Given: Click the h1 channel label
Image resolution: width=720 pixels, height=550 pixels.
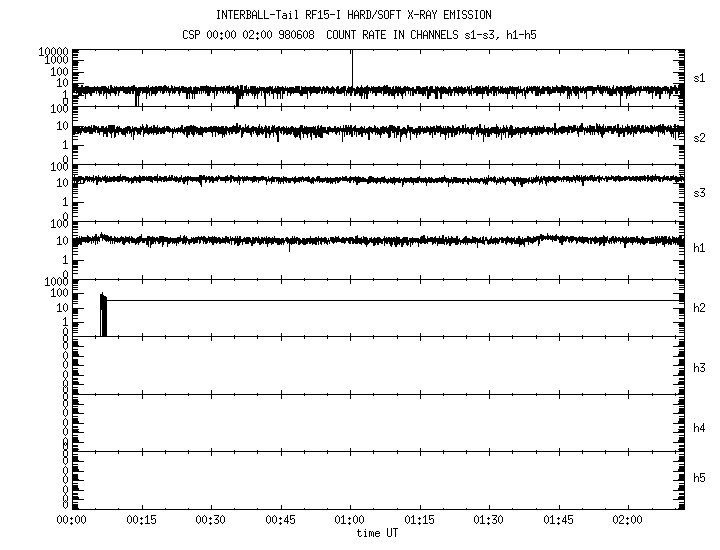Looking at the screenshot, I should pos(700,248).
